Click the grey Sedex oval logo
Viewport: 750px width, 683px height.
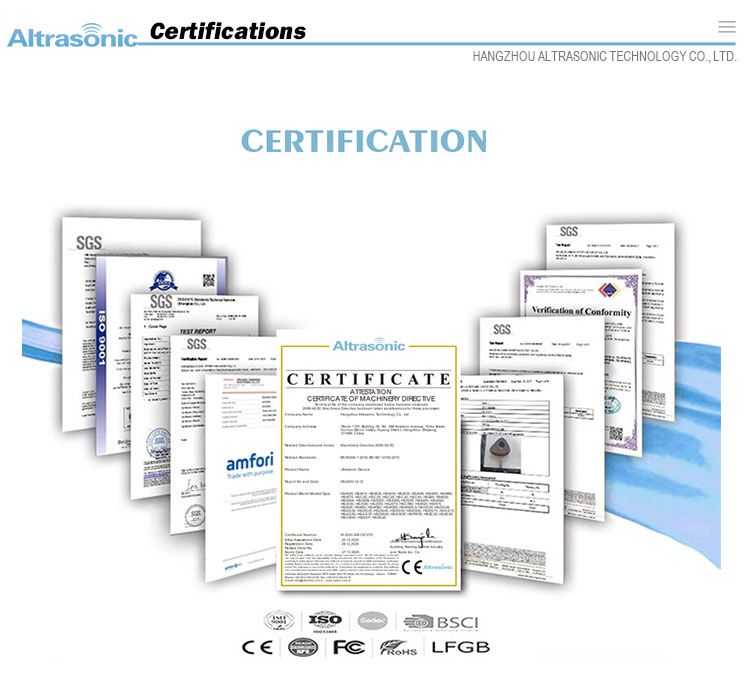coord(373,621)
